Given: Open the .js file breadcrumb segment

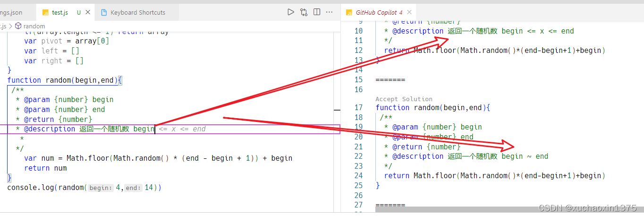Looking at the screenshot, I should [3, 26].
